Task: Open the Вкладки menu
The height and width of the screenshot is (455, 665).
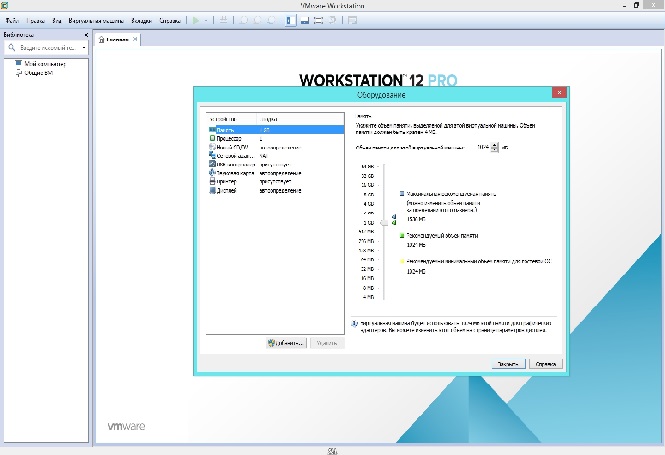Action: (141, 20)
